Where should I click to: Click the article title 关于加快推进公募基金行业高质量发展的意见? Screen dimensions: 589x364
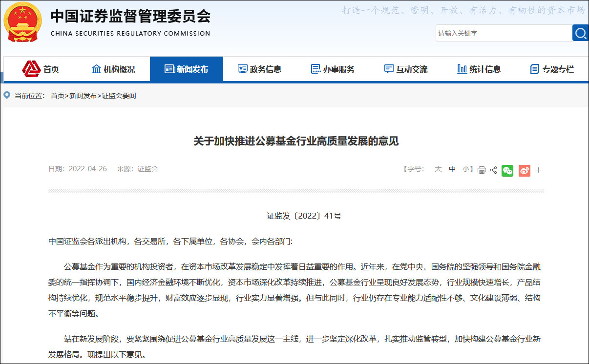pos(296,142)
